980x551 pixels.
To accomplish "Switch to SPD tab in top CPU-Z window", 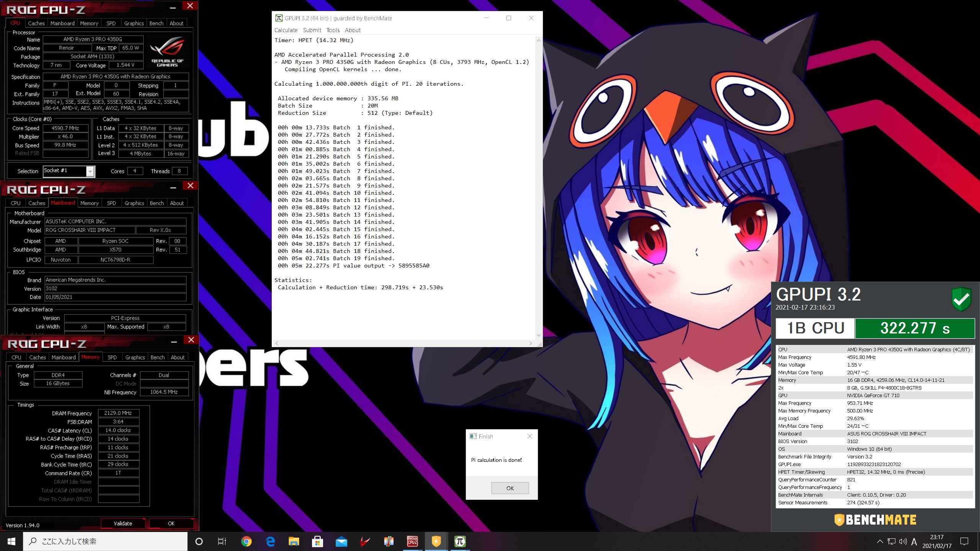I will pyautogui.click(x=111, y=23).
